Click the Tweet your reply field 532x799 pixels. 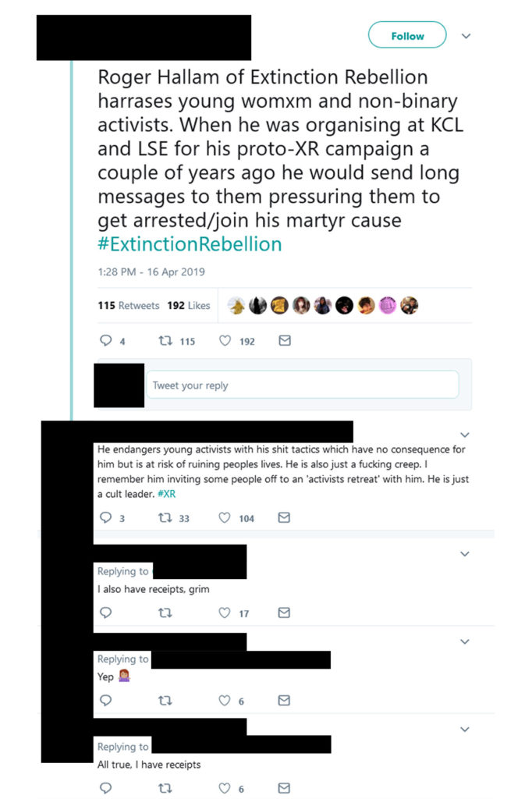click(302, 385)
